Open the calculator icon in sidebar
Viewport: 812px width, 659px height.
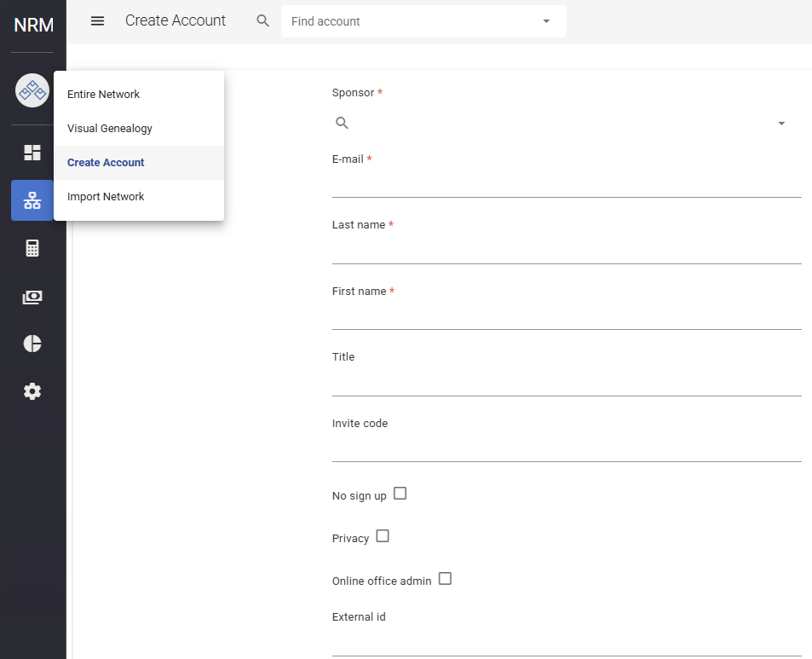point(32,248)
